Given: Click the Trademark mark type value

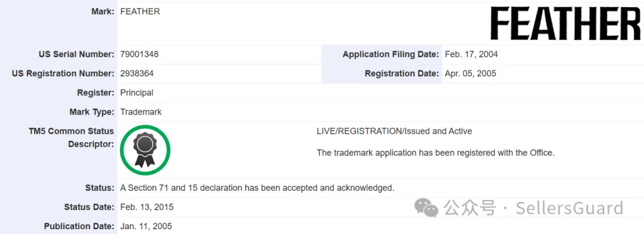Looking at the screenshot, I should (x=141, y=112).
